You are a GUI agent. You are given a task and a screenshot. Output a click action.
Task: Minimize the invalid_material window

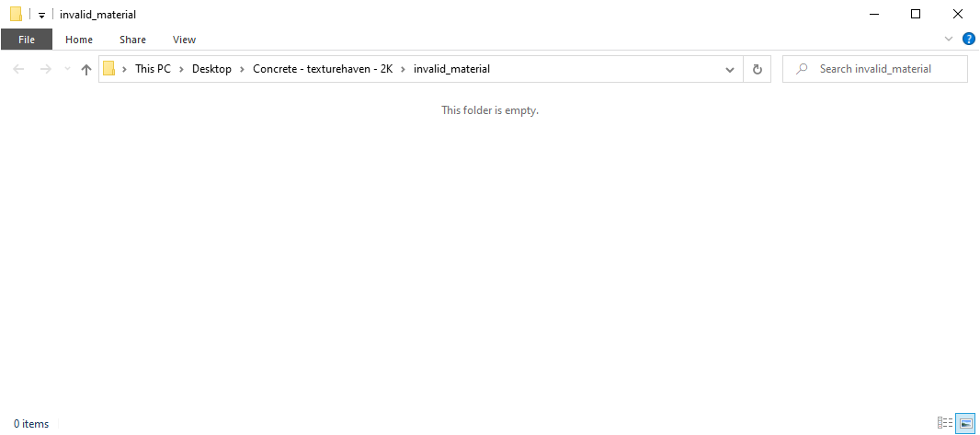[x=873, y=15]
